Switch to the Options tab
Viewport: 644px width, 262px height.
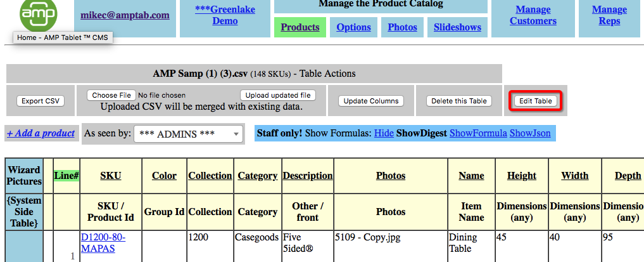point(353,27)
